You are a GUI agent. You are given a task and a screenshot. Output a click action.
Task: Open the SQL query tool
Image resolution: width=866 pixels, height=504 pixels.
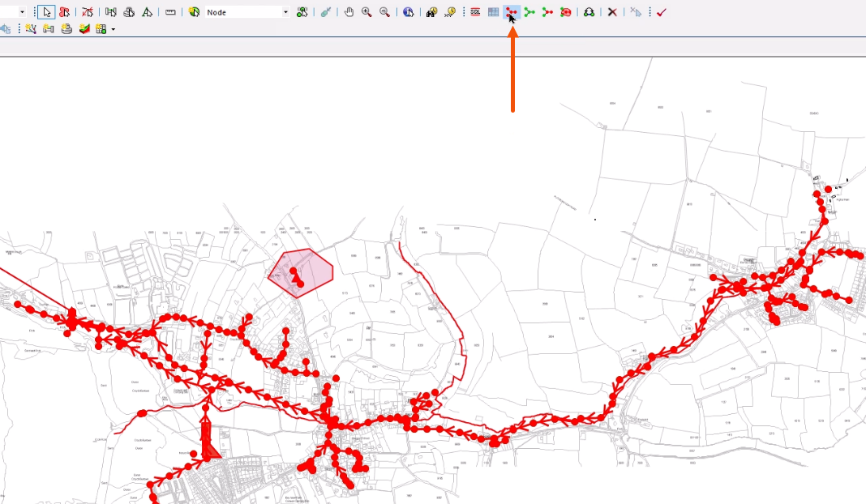pos(474,11)
